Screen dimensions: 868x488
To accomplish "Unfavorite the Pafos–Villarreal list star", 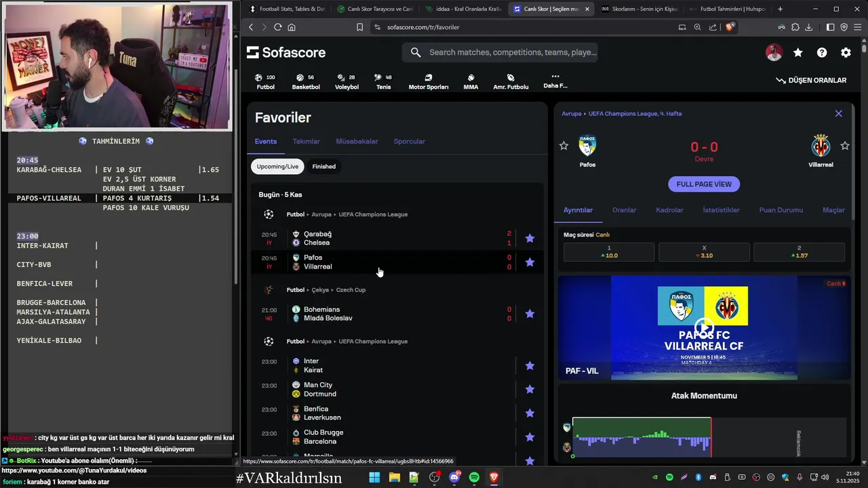I will coord(530,262).
